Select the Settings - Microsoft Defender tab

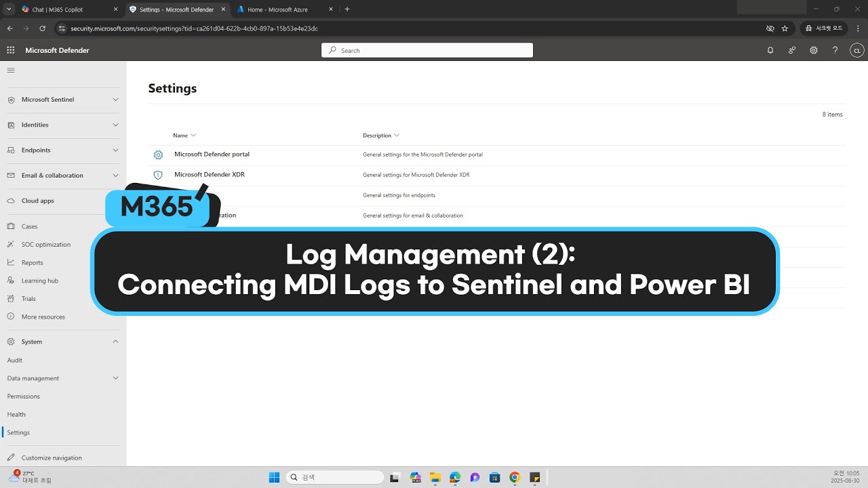(178, 9)
